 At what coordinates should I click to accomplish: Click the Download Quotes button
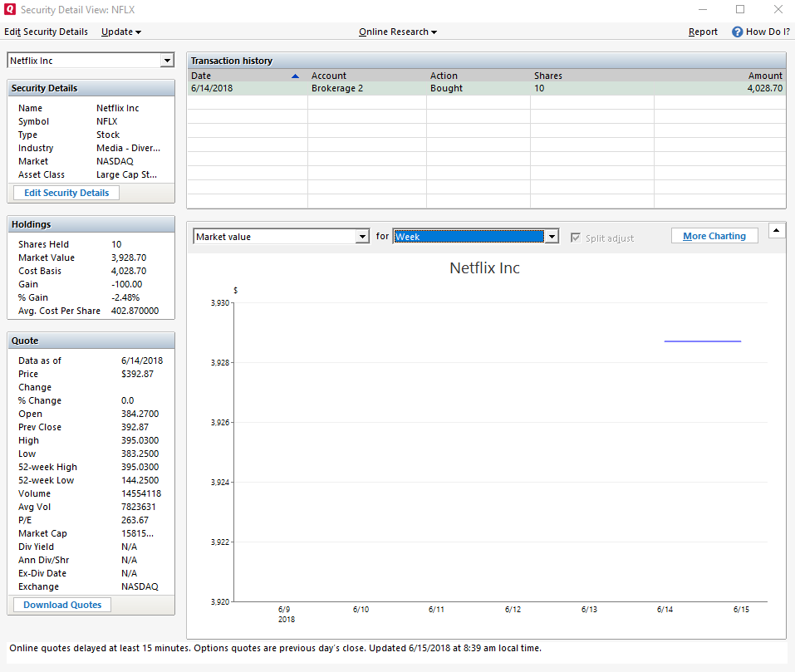(62, 605)
